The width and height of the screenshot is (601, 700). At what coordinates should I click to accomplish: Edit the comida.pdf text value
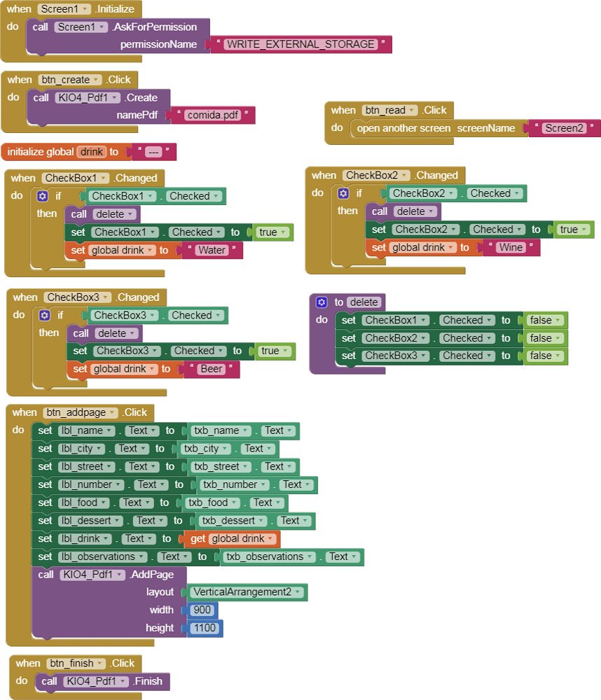coord(213,115)
